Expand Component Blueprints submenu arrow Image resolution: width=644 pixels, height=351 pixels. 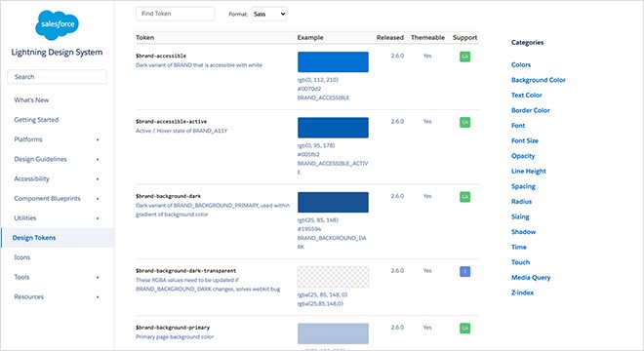98,199
